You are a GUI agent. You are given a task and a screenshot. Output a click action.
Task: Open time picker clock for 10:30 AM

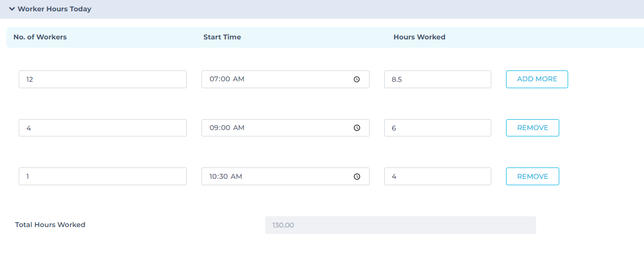(357, 177)
